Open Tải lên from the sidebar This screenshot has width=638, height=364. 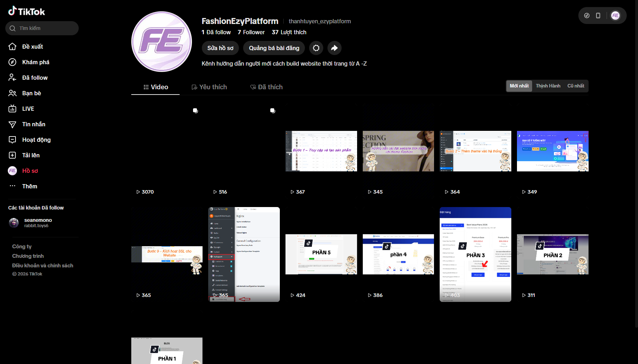point(31,155)
